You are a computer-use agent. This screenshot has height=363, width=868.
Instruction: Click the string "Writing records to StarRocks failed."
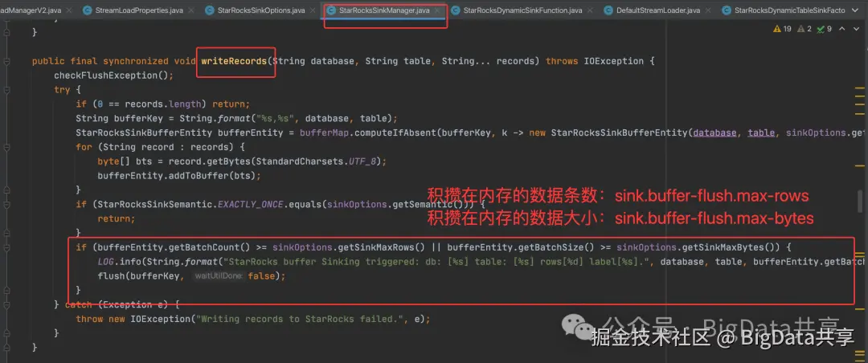click(302, 319)
